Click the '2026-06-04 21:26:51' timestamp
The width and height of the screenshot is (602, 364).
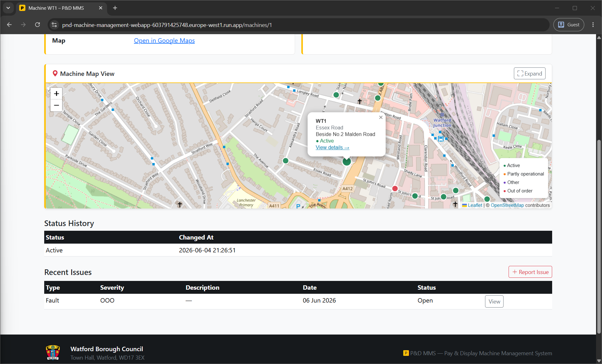(207, 250)
